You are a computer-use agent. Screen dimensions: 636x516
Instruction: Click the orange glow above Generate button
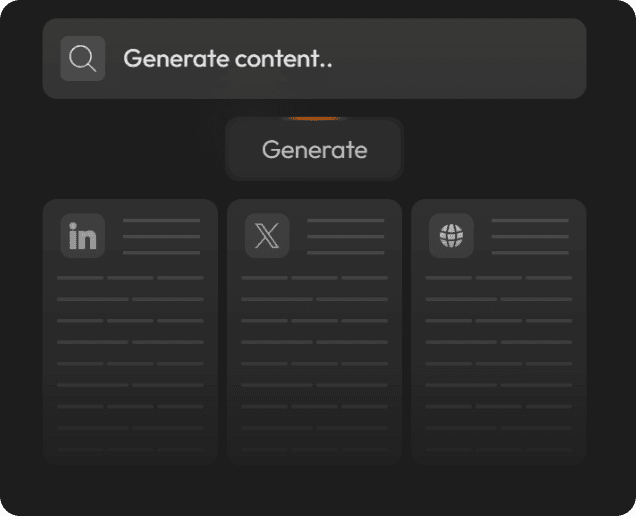point(314,117)
